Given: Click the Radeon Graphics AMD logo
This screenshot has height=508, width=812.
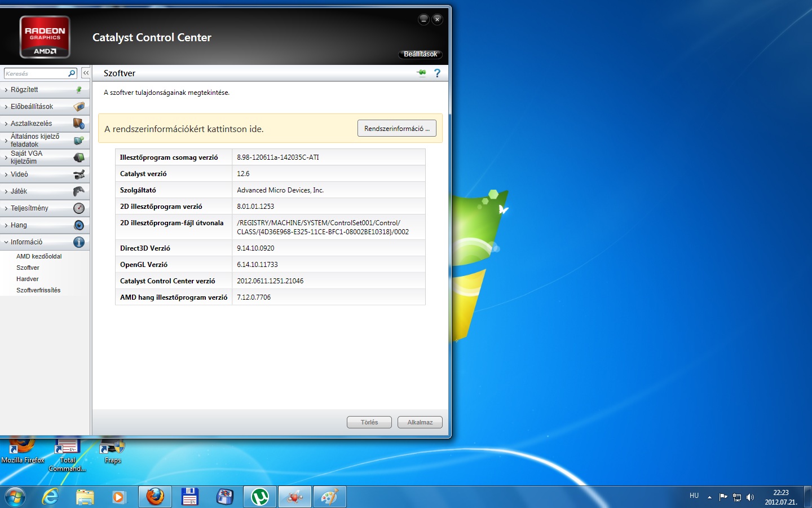Looking at the screenshot, I should 45,37.
